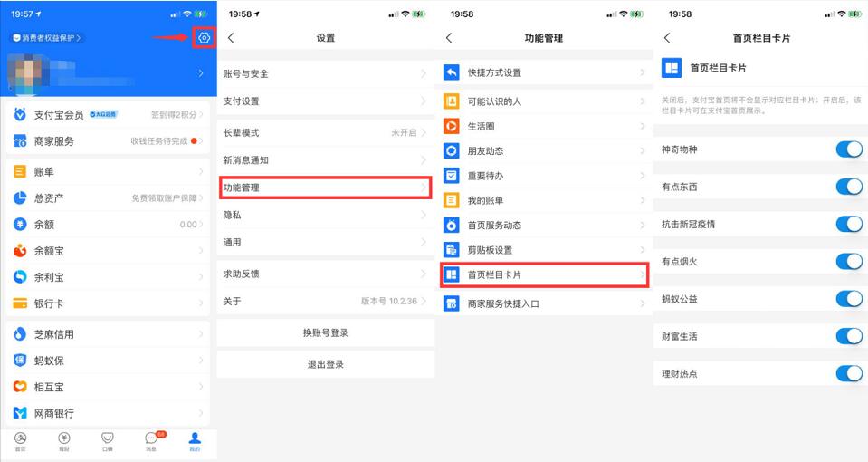This screenshot has height=462, width=868.
Task: Tap 换账号登录 button
Action: pyautogui.click(x=326, y=333)
